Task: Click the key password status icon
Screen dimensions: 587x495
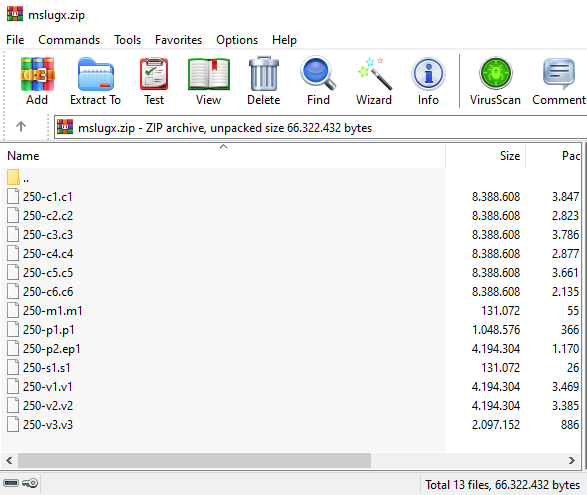Action: pyautogui.click(x=30, y=483)
